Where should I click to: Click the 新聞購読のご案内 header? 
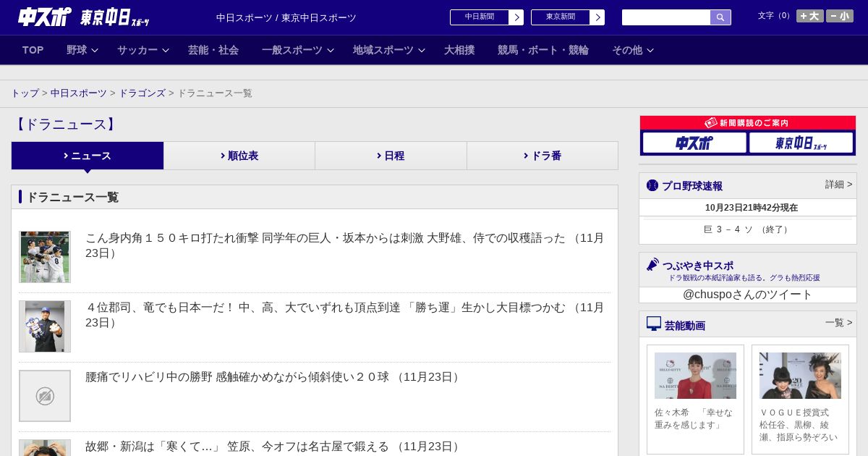click(747, 123)
